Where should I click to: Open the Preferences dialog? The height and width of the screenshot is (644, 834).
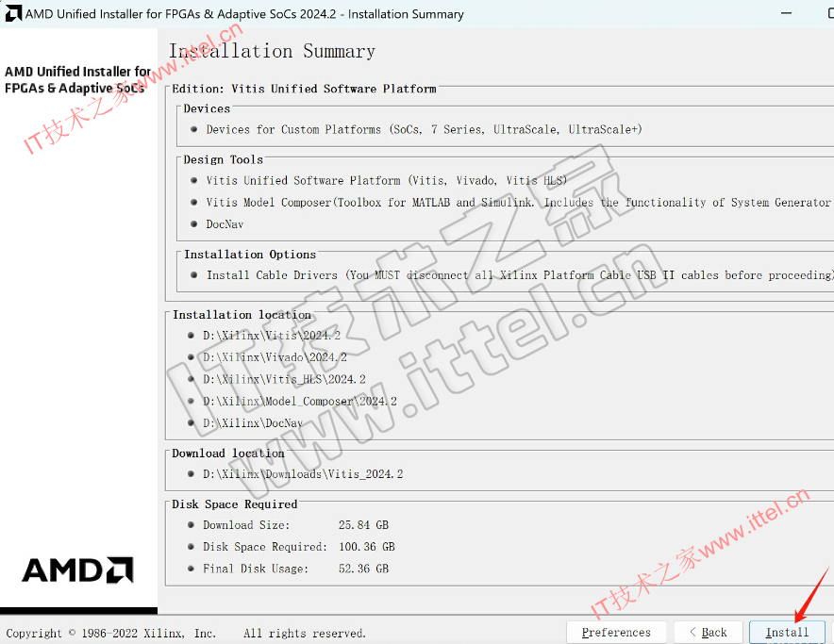pos(616,633)
